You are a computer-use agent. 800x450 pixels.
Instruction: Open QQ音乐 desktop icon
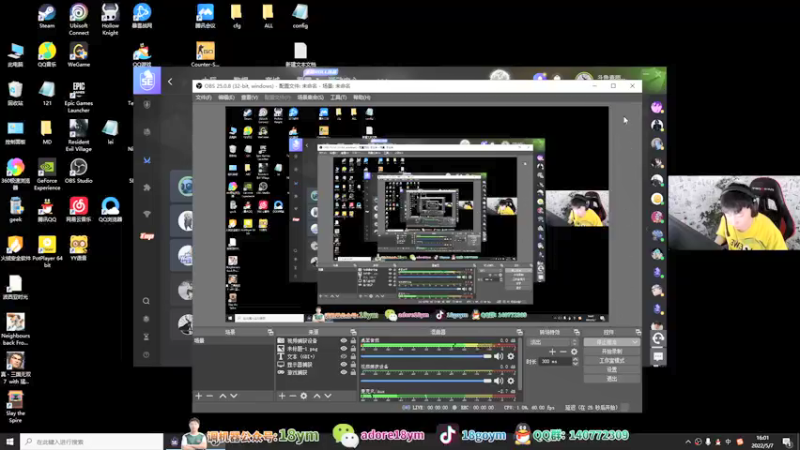(x=47, y=55)
